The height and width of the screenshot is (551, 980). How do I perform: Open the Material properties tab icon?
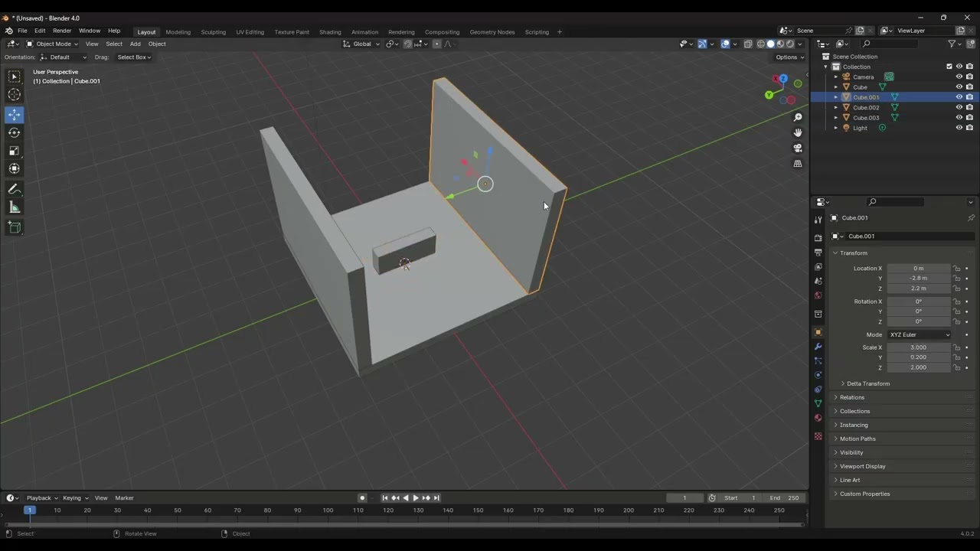pos(818,418)
